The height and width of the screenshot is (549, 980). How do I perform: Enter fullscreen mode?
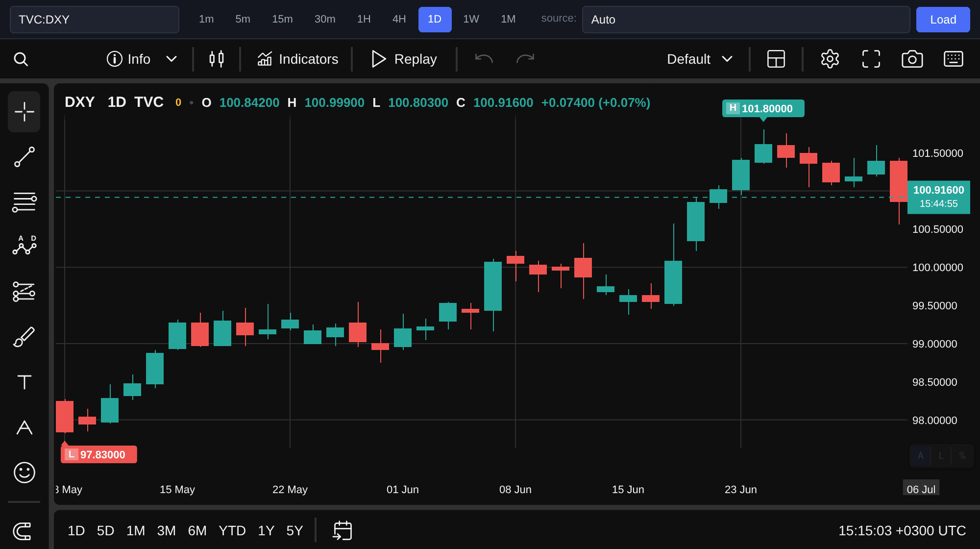pos(871,59)
